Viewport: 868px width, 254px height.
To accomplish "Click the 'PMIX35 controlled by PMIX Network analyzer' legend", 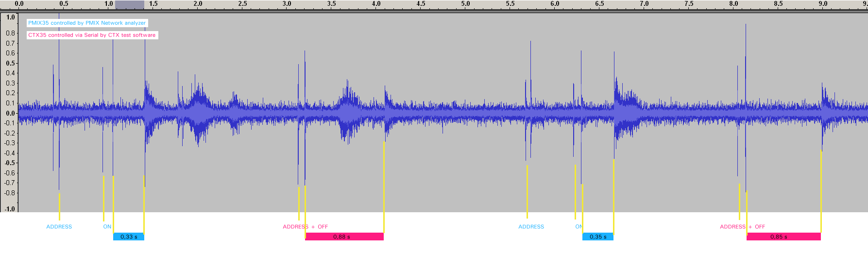I will (x=87, y=23).
